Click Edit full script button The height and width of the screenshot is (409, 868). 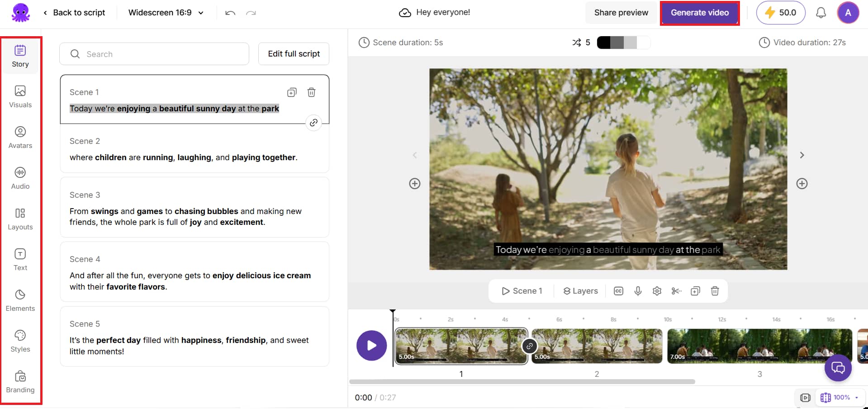(294, 54)
